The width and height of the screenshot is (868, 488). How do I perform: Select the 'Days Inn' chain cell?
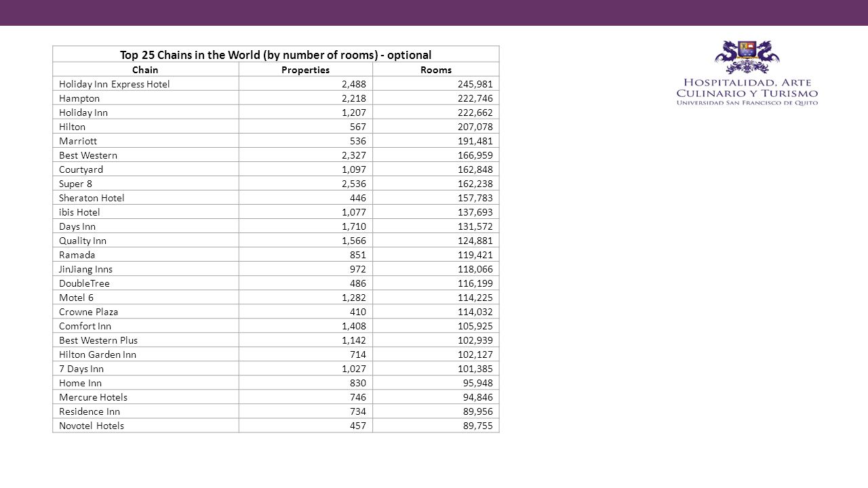pyautogui.click(x=146, y=226)
